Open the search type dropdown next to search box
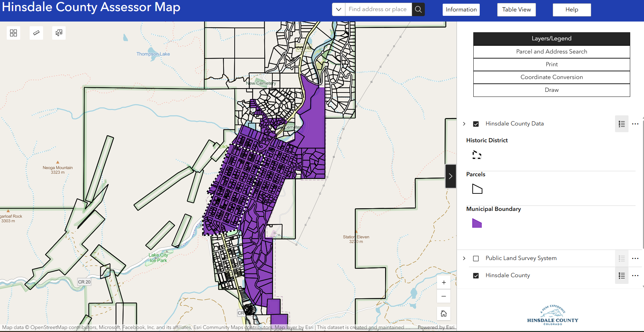 (338, 9)
